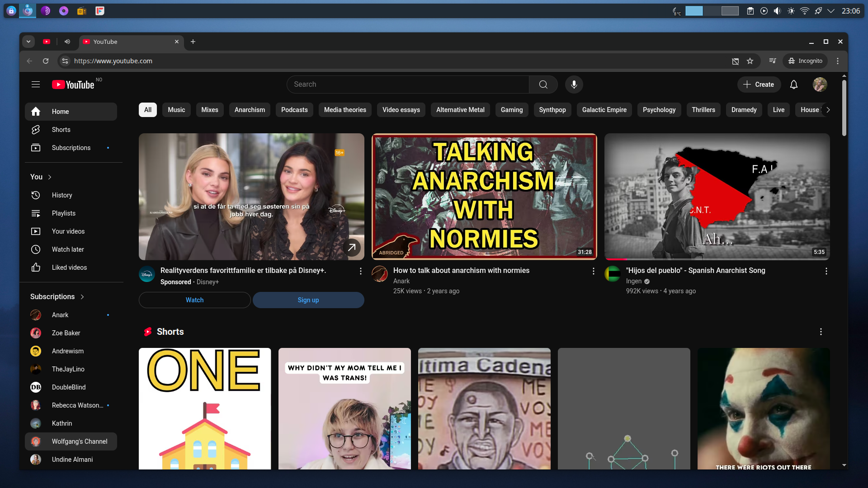Open options for anarchism with normies video
Image resolution: width=868 pixels, height=488 pixels.
(x=594, y=271)
